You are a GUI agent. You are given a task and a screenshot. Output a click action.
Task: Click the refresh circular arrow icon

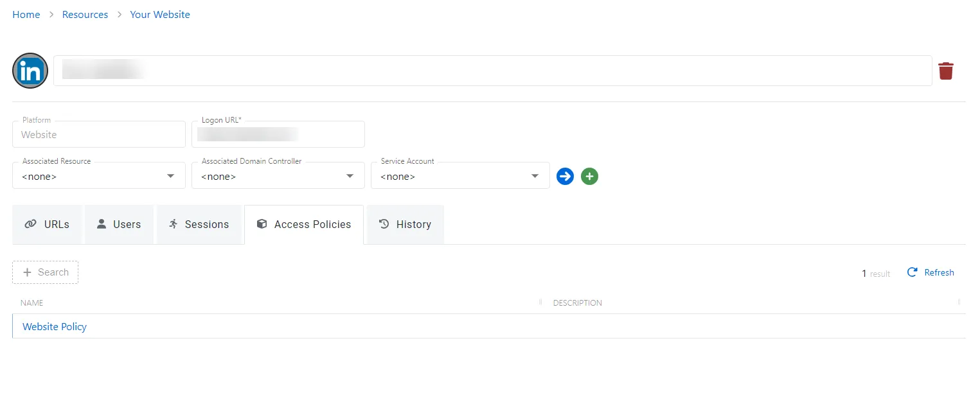click(x=912, y=272)
